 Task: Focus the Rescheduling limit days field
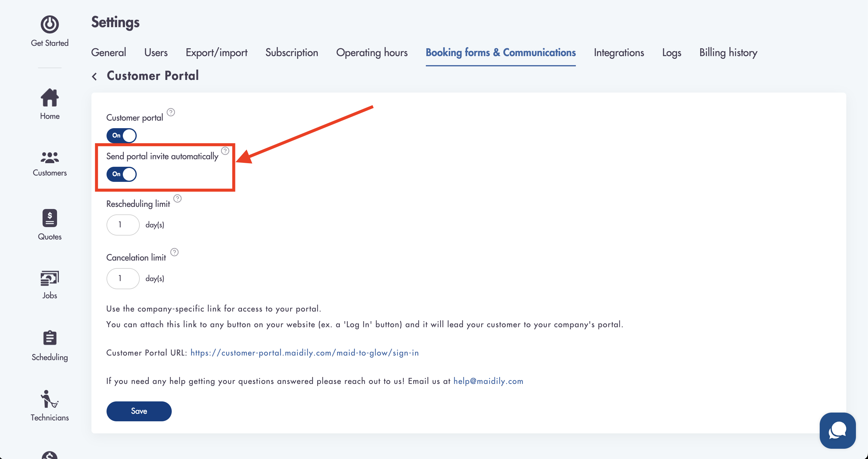pyautogui.click(x=123, y=225)
